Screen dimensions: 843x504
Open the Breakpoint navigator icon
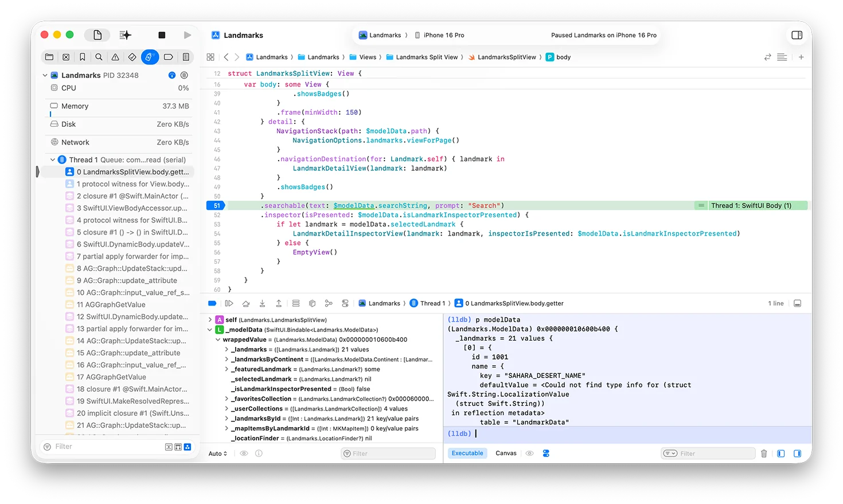pyautogui.click(x=168, y=57)
